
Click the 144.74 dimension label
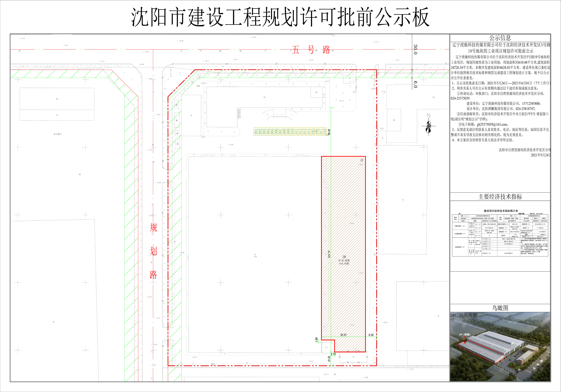tap(329, 254)
